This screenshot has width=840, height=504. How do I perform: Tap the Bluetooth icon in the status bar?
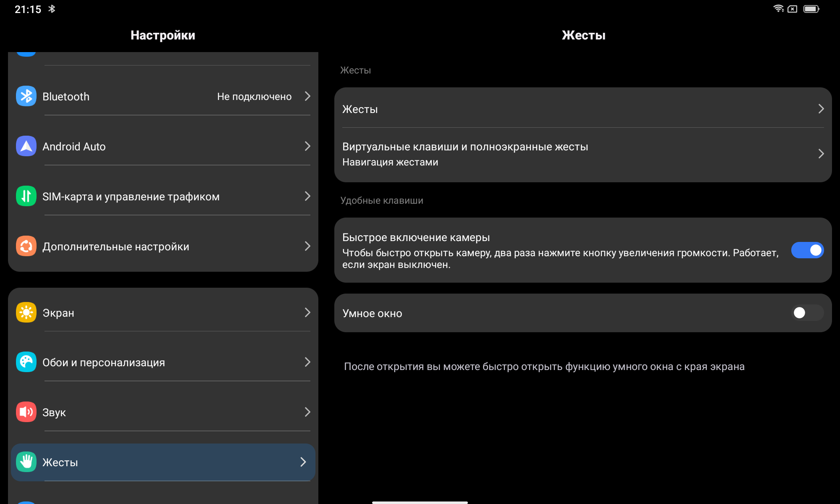coord(52,9)
